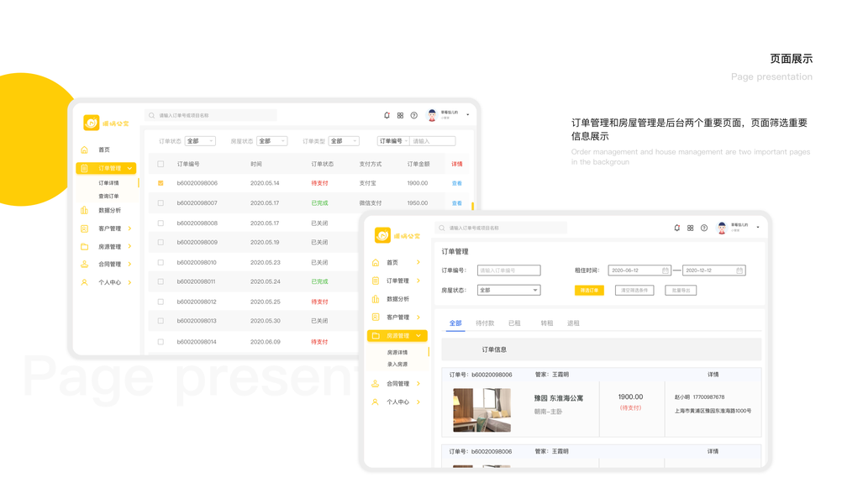
Task: Toggle the select-all checkbox in the table header
Action: coord(160,164)
